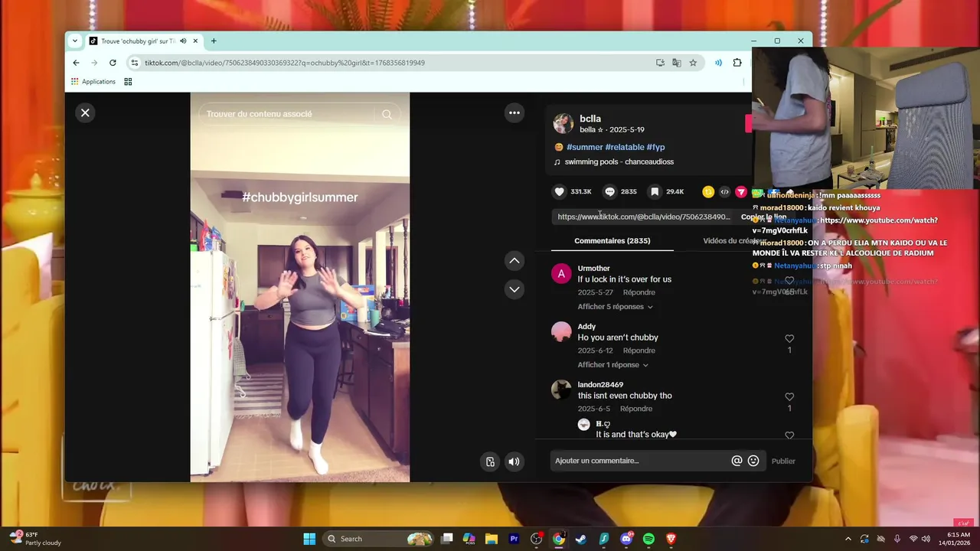
Task: Close the 'Trouve ochubby girl' TikTok tab
Action: tap(195, 41)
